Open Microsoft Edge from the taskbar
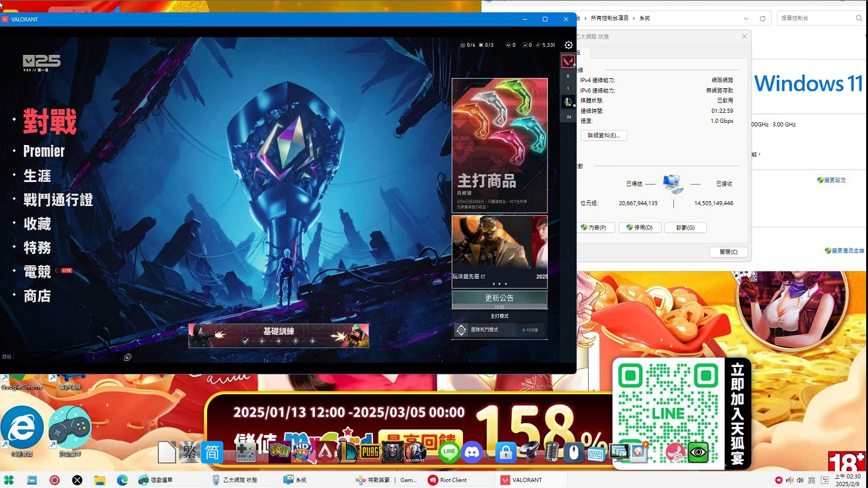The height and width of the screenshot is (488, 868). pos(122,480)
